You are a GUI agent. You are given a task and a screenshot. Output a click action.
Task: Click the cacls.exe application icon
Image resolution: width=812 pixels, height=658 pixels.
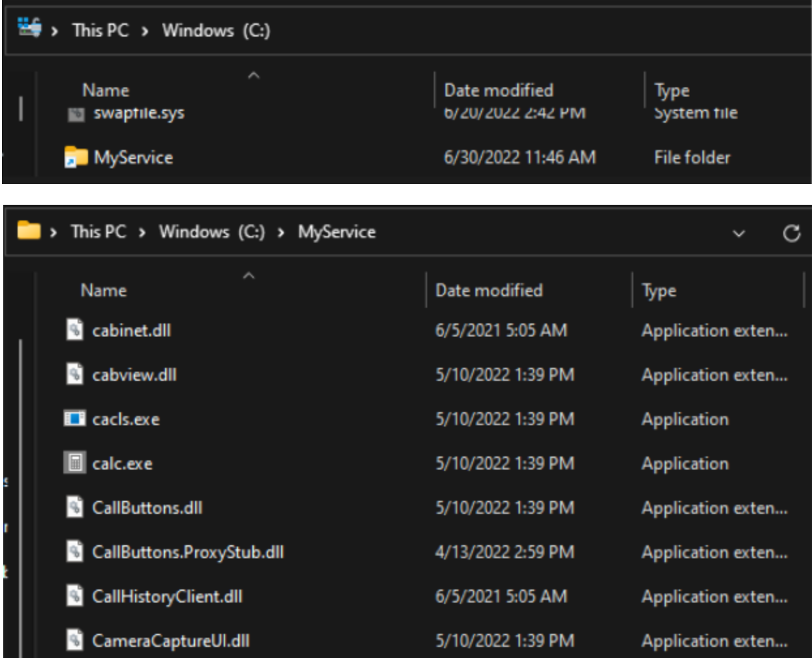(74, 419)
